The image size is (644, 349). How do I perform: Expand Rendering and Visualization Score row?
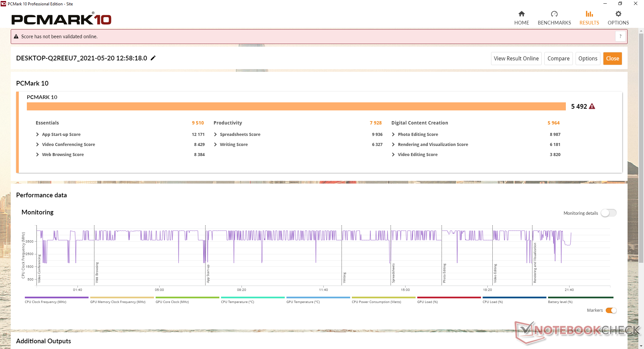393,144
